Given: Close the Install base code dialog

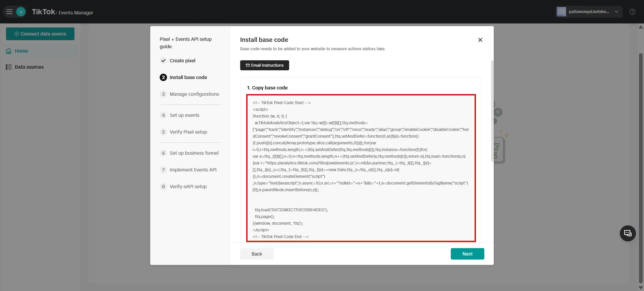Looking at the screenshot, I should tap(480, 40).
